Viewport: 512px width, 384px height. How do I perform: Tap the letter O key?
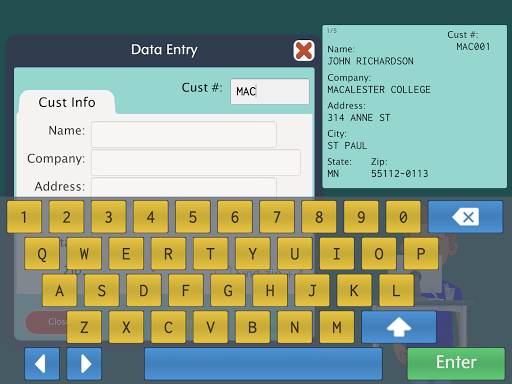pyautogui.click(x=379, y=254)
